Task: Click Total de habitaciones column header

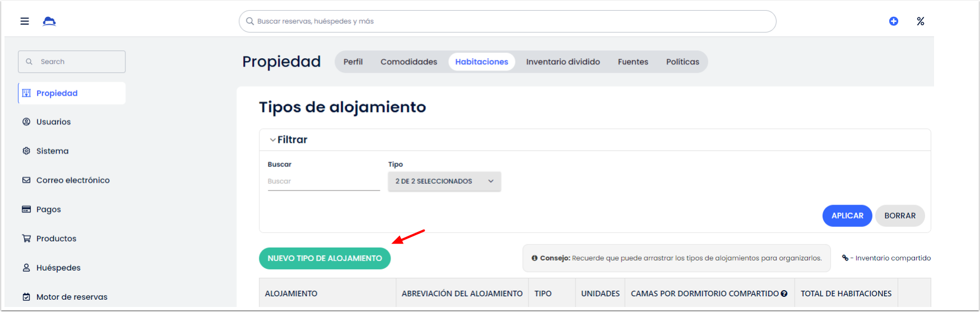Action: (x=846, y=294)
